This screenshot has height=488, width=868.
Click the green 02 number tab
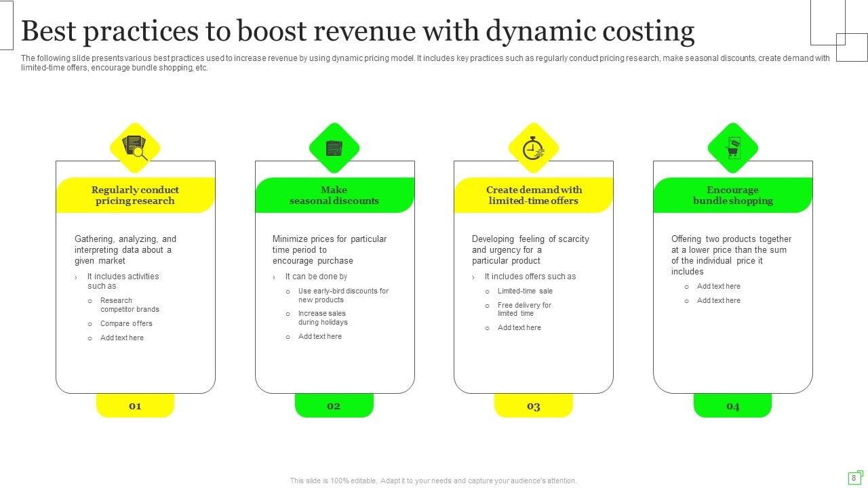[x=334, y=406]
